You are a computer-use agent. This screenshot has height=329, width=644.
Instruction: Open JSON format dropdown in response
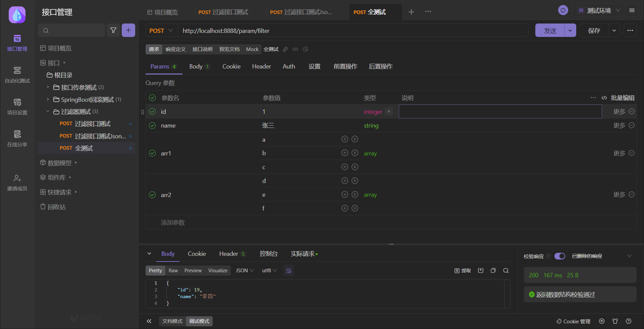tap(245, 271)
